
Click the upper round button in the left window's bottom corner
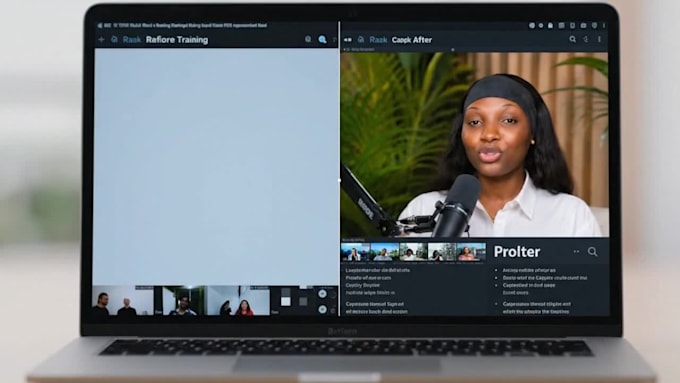pyautogui.click(x=322, y=294)
